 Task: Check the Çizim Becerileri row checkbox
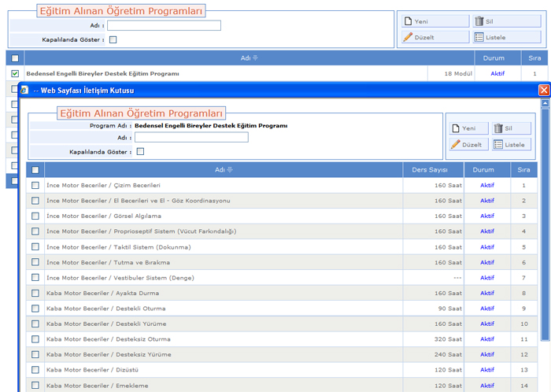pos(35,185)
